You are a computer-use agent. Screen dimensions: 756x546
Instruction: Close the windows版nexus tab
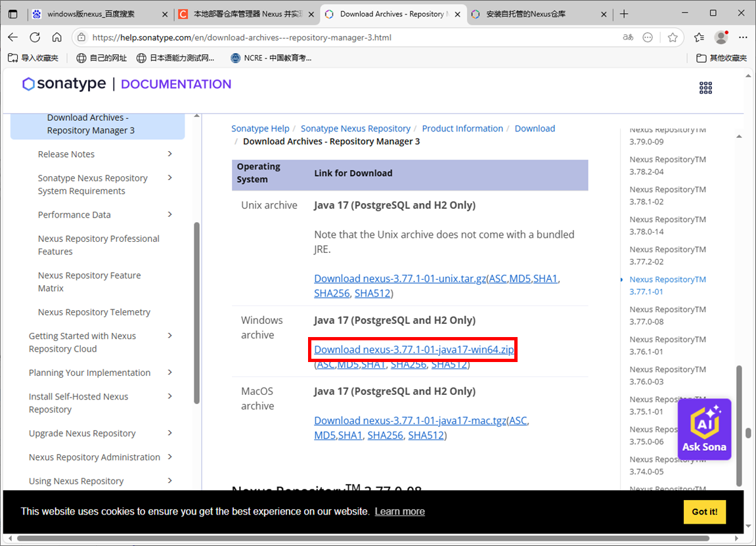tap(164, 14)
